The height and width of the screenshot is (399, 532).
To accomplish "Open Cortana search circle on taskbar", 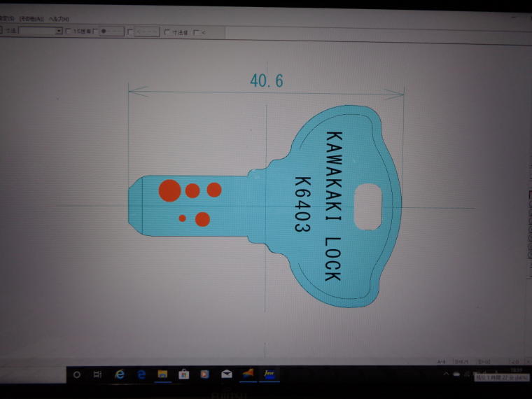I will coord(77,374).
